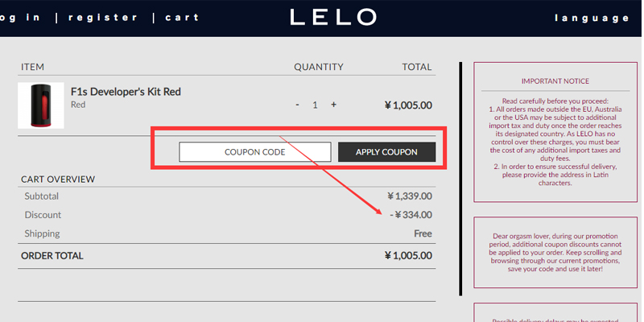Click the Cart Overview heading
The image size is (644, 322).
[x=58, y=179]
